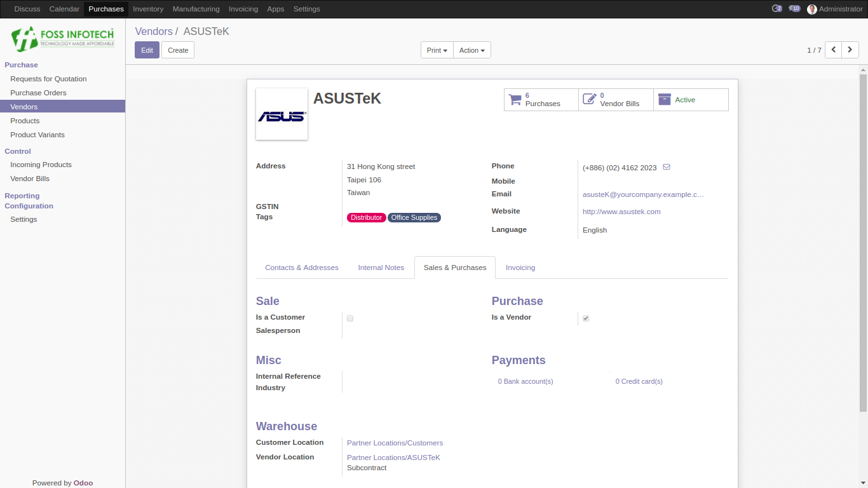868x488 pixels.
Task: Click the 1 / 7 pager counter
Action: [814, 50]
